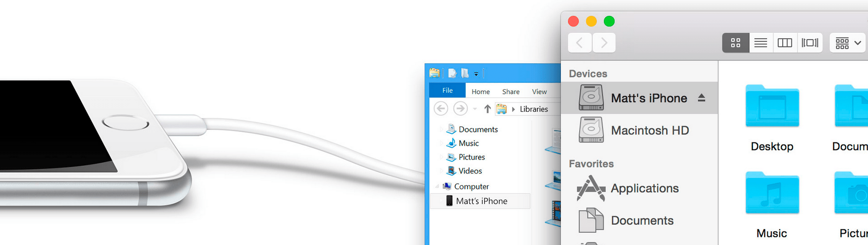The image size is (868, 245).
Task: Click the Libraries icon in the address bar
Action: [502, 109]
